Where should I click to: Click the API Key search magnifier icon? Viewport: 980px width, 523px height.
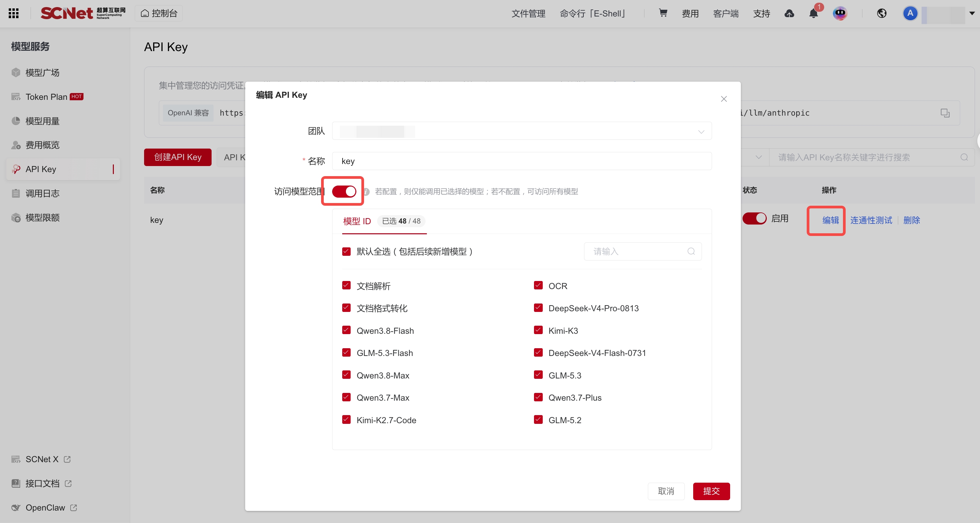[x=964, y=157]
